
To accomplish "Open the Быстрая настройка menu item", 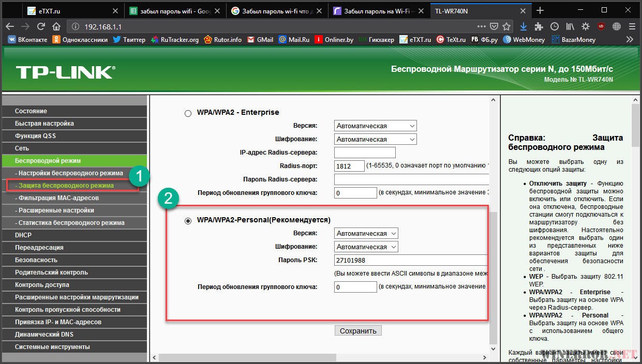I will [x=74, y=124].
